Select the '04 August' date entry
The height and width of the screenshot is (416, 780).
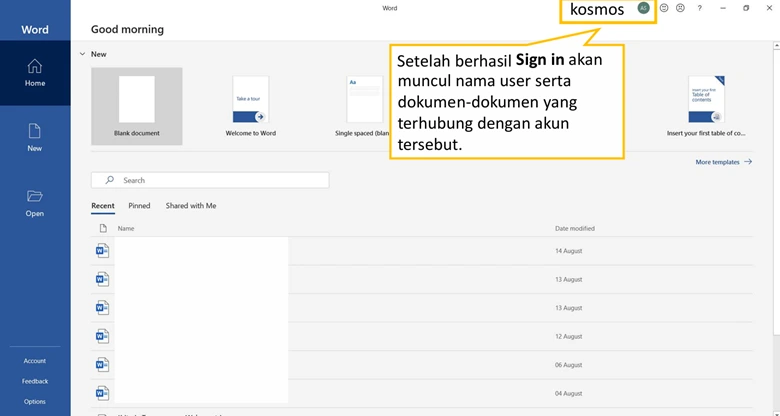click(x=569, y=393)
